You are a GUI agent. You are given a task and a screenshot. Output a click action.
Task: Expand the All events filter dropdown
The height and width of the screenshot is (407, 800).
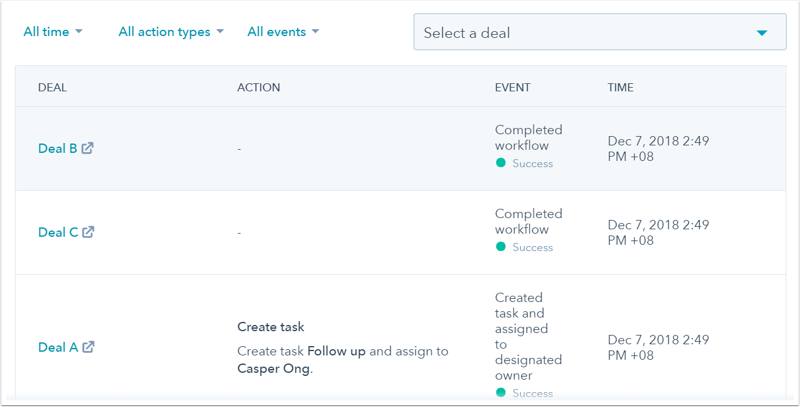click(283, 32)
